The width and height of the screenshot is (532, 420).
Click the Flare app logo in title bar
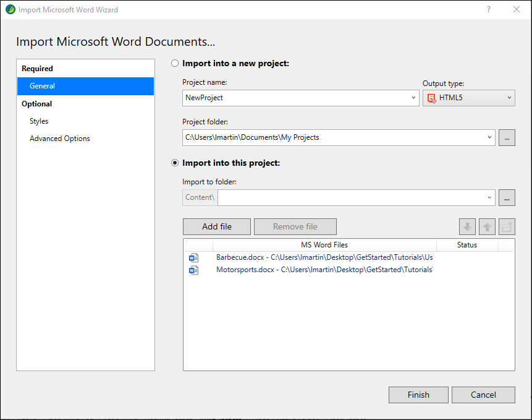coord(10,9)
